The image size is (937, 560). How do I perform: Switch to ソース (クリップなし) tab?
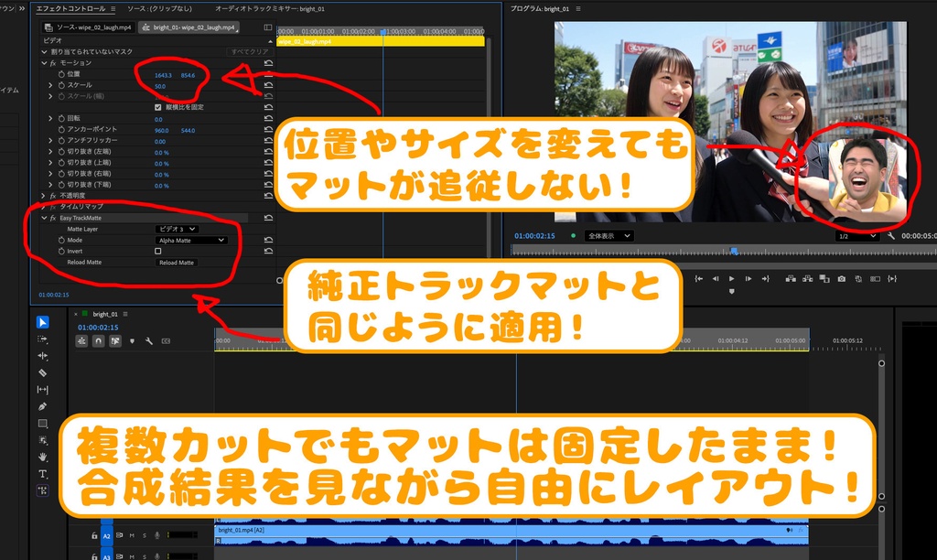coord(159,9)
